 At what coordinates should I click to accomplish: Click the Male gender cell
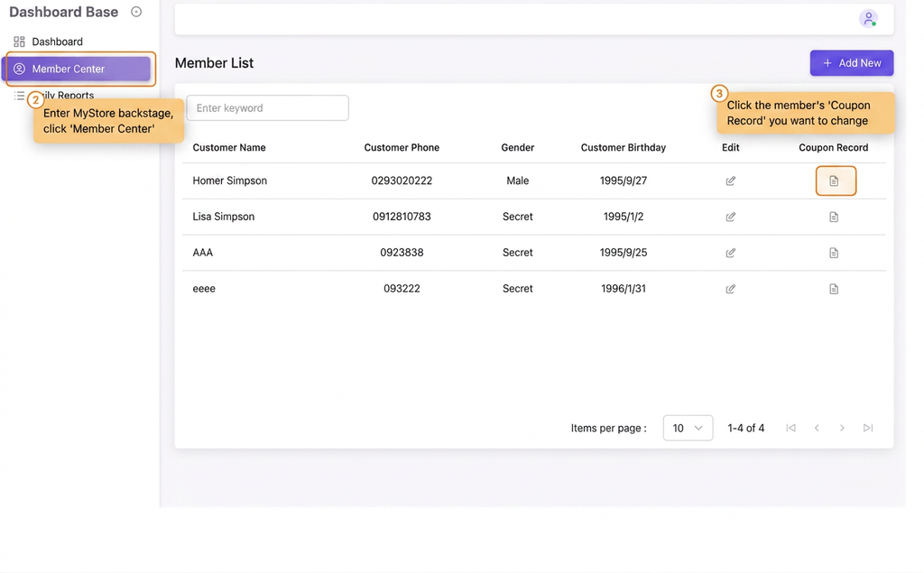[518, 181]
